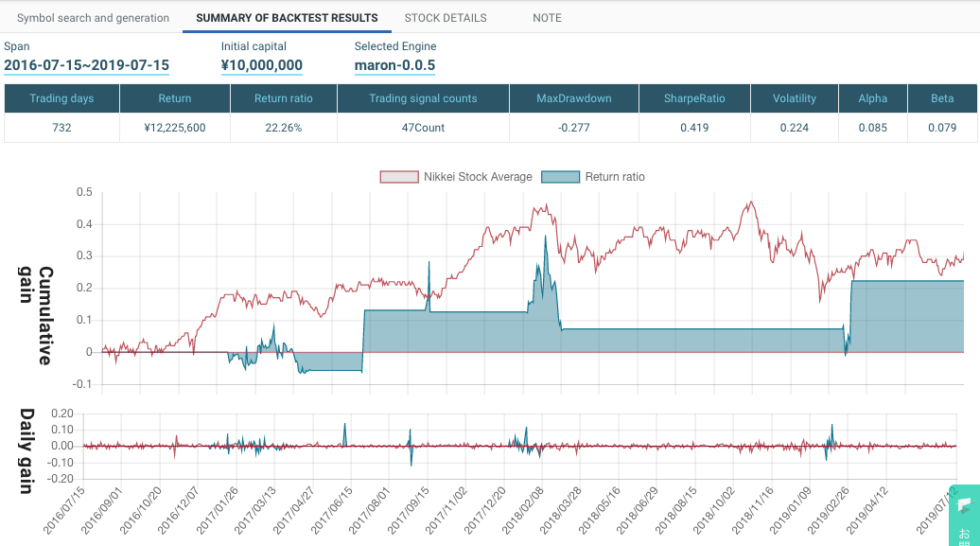This screenshot has height=546, width=980.
Task: Open the maron-0.0.5 engine link
Action: [394, 63]
